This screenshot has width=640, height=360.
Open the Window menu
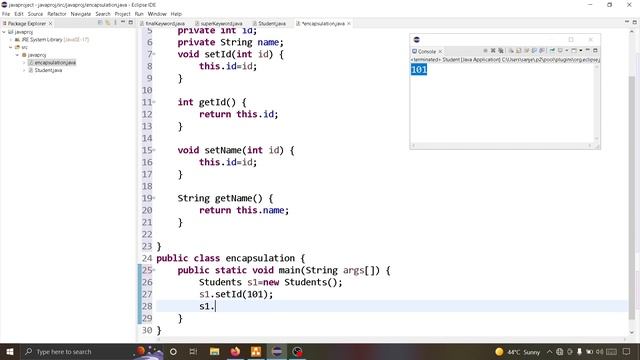coord(157,14)
